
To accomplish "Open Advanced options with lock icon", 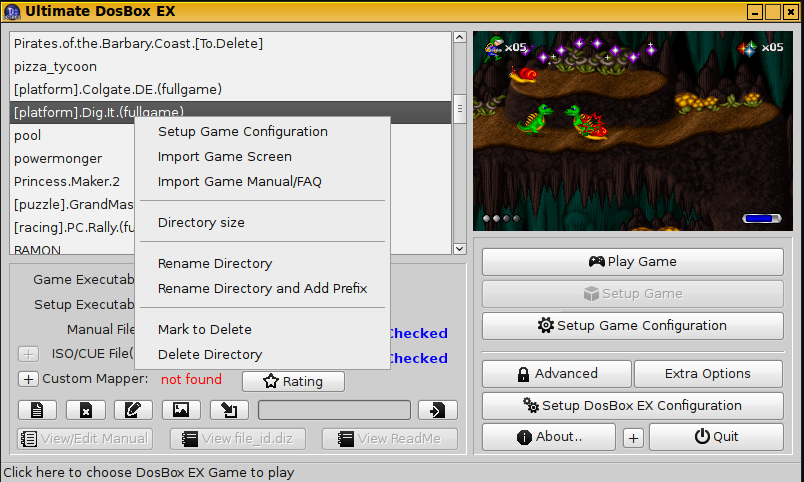I will pos(556,374).
